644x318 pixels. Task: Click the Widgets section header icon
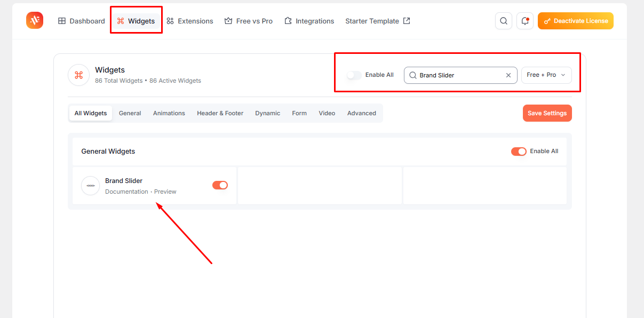pos(78,75)
